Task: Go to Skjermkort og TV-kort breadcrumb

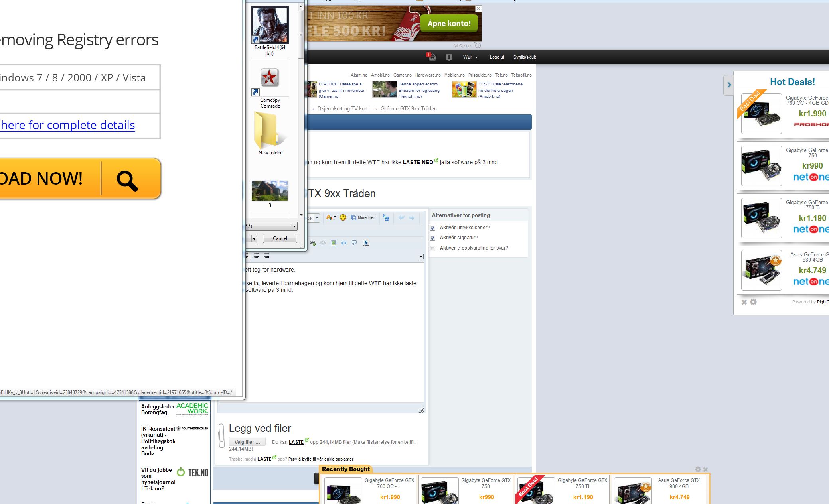Action: pyautogui.click(x=343, y=108)
